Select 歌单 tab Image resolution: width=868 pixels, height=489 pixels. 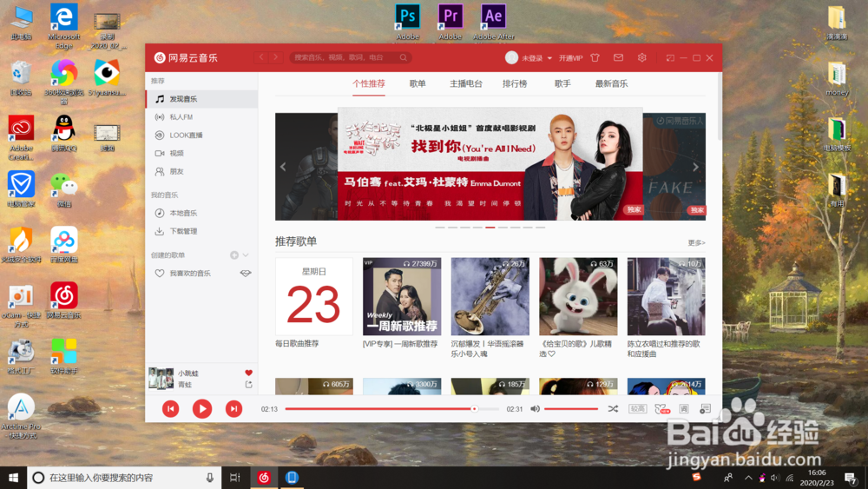(418, 83)
